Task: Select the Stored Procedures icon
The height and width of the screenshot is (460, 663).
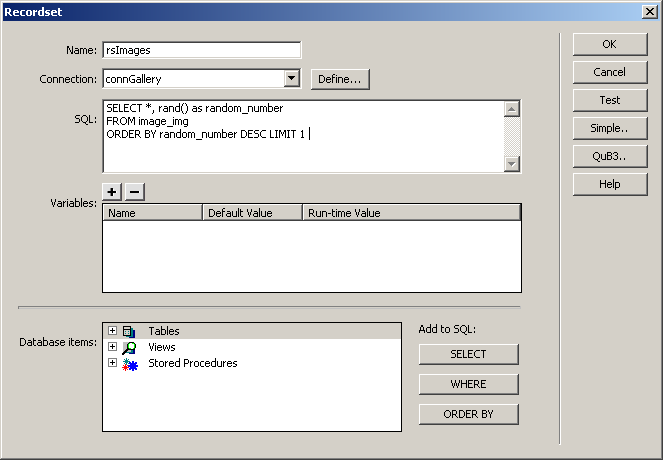Action: [x=128, y=363]
